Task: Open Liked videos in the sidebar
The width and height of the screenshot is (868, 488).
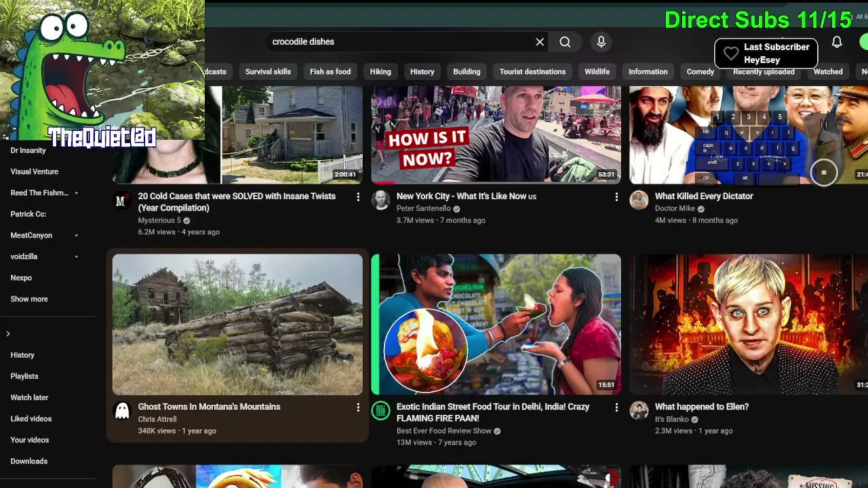Action: coord(31,419)
